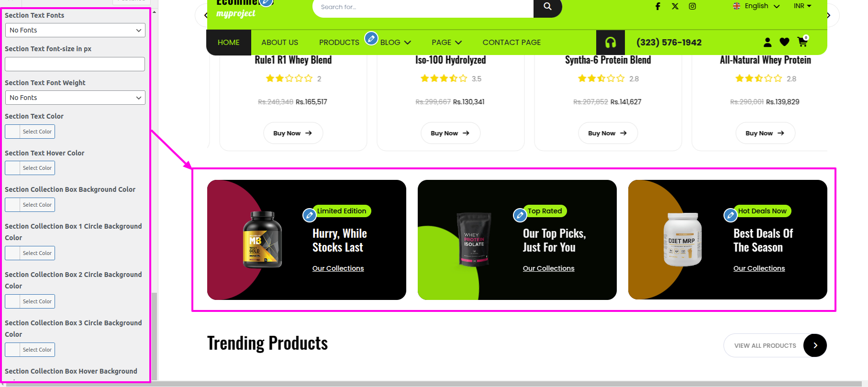Screen dimensions: 868x387
Task: Open the CONTACT PAGE menu item
Action: click(512, 42)
